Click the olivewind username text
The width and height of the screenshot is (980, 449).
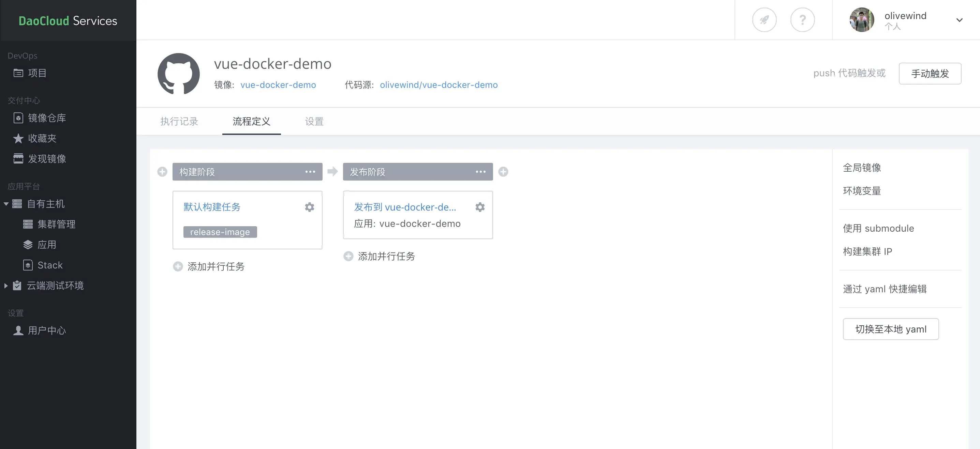point(905,16)
